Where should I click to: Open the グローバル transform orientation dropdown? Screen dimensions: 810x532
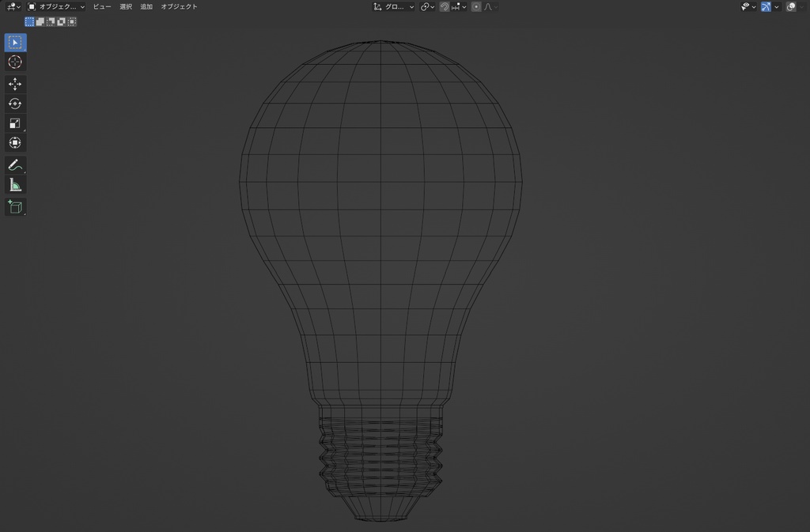394,7
